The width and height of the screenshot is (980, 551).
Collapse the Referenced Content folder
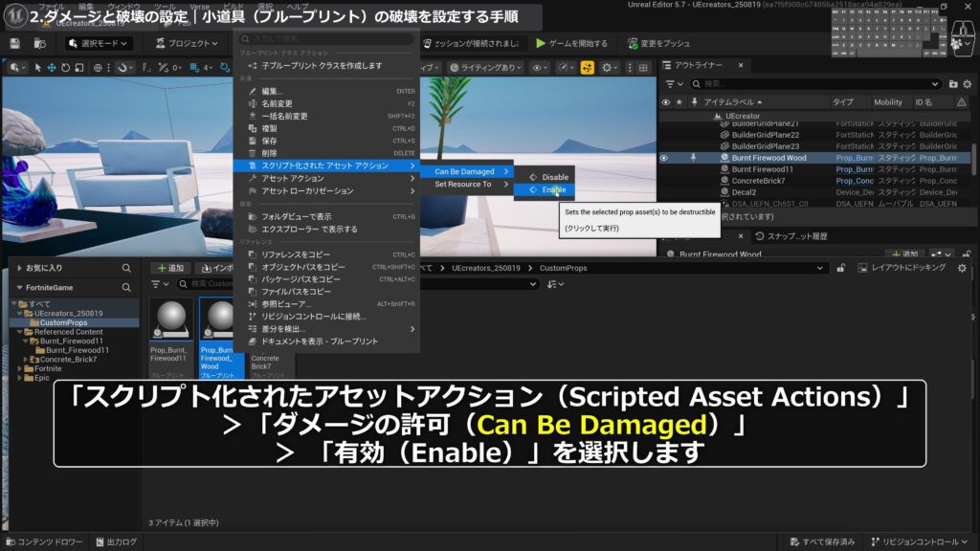[x=20, y=332]
